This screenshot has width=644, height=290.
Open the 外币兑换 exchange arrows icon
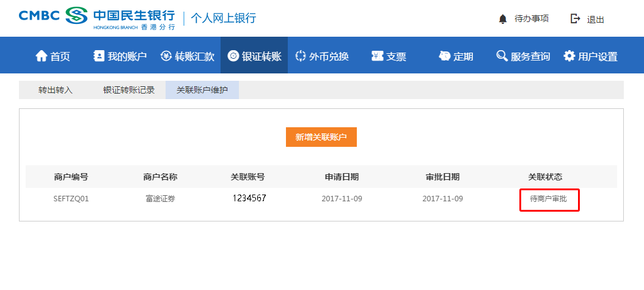coord(301,56)
